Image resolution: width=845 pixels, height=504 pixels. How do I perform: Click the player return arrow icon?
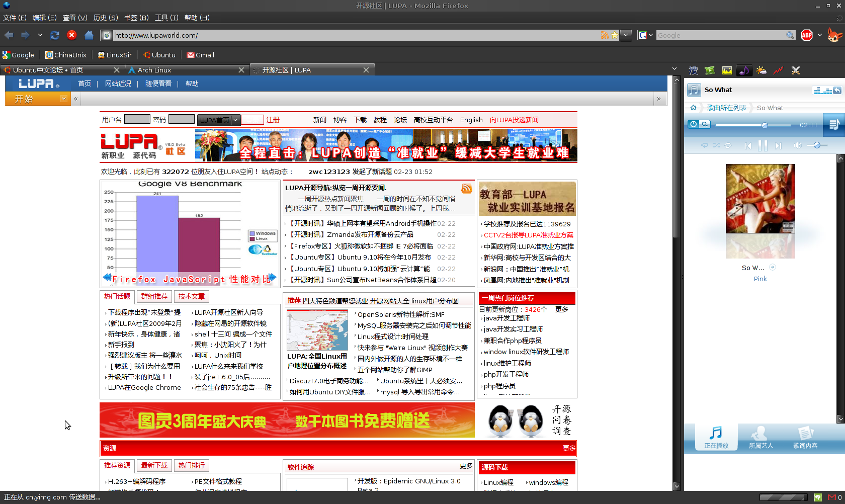pyautogui.click(x=837, y=91)
